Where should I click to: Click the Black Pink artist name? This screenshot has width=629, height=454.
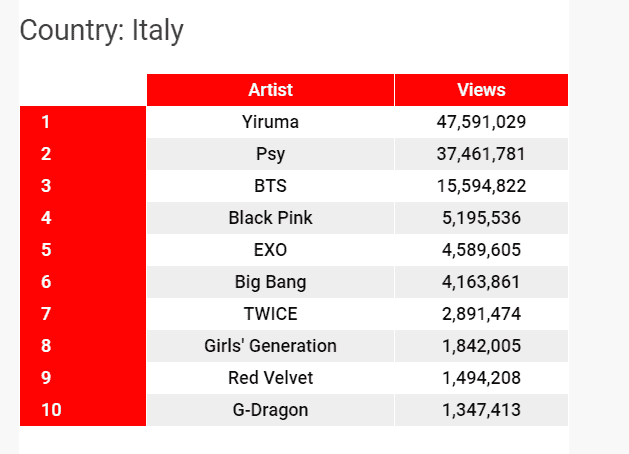(x=270, y=218)
